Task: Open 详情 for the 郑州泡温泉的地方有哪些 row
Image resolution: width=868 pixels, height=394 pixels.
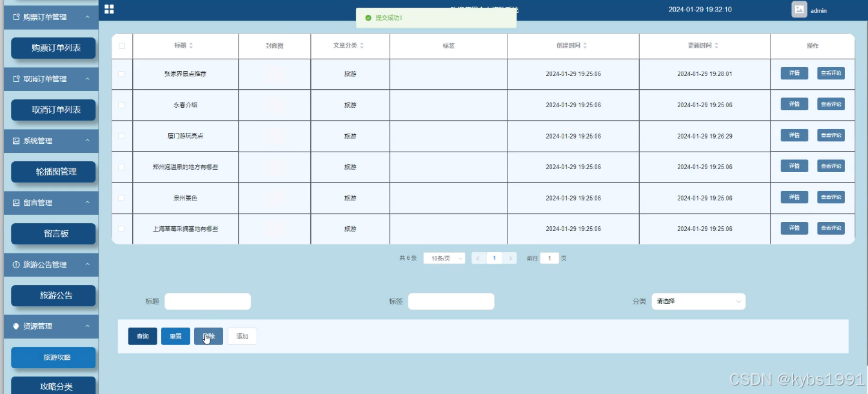Action: click(794, 166)
